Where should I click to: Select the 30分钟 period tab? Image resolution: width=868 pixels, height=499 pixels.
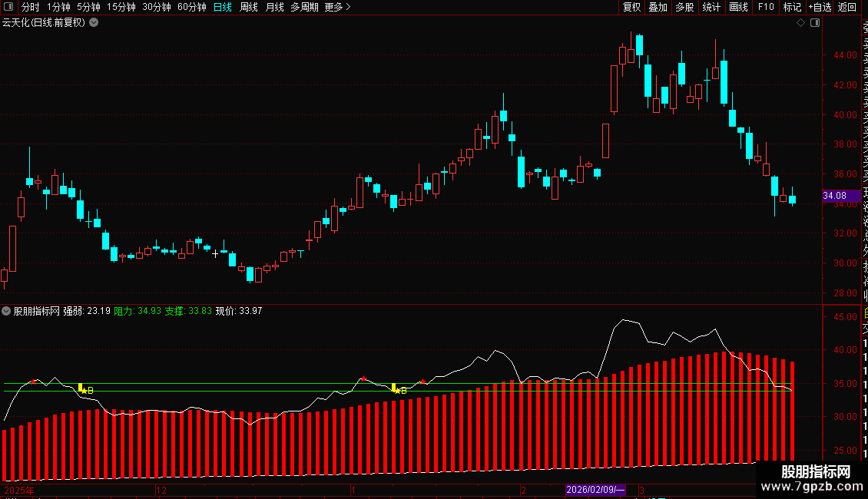[156, 7]
